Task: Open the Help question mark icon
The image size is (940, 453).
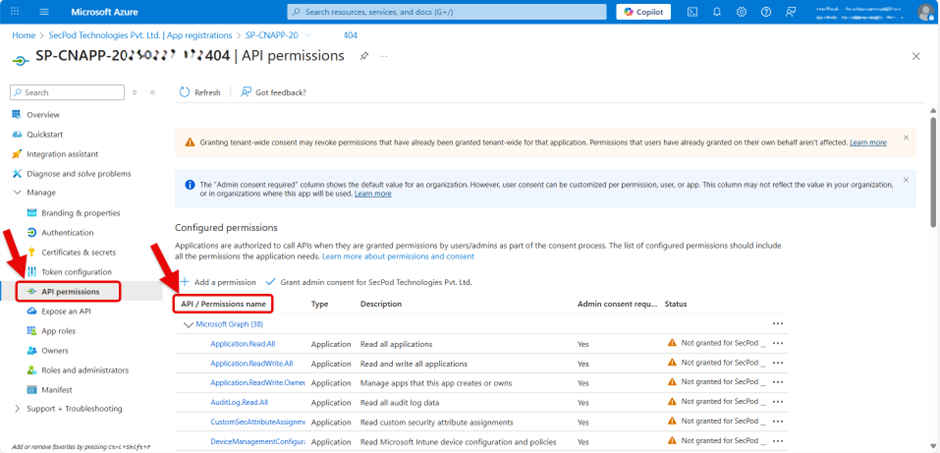Action: pyautogui.click(x=766, y=12)
